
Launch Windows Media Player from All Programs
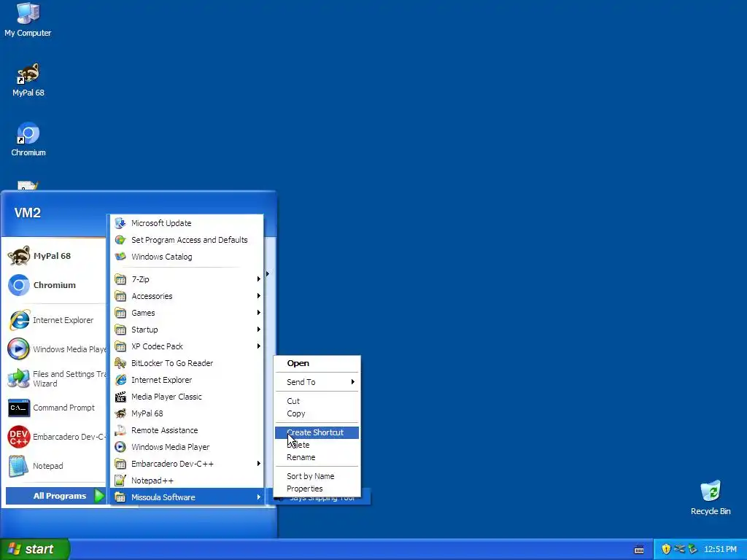[x=187, y=447]
